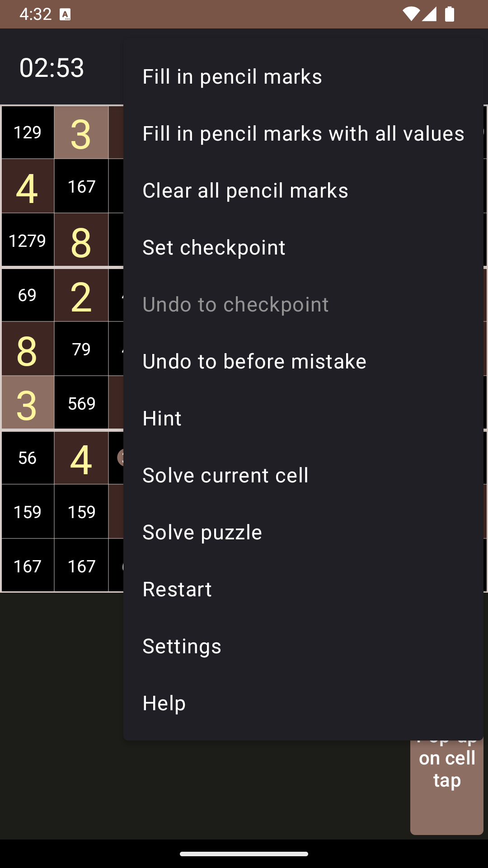Image resolution: width=488 pixels, height=868 pixels.
Task: Tap the Wi-Fi status bar icon
Action: point(410,14)
